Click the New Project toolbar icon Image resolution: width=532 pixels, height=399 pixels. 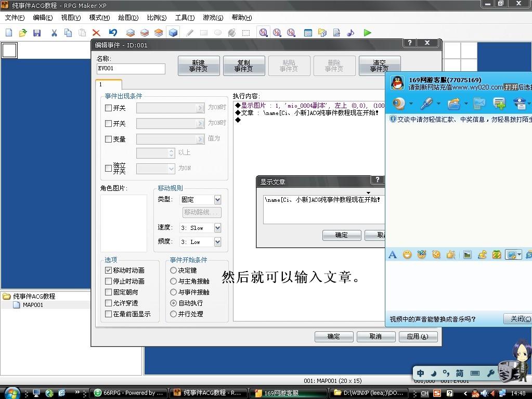(x=9, y=33)
